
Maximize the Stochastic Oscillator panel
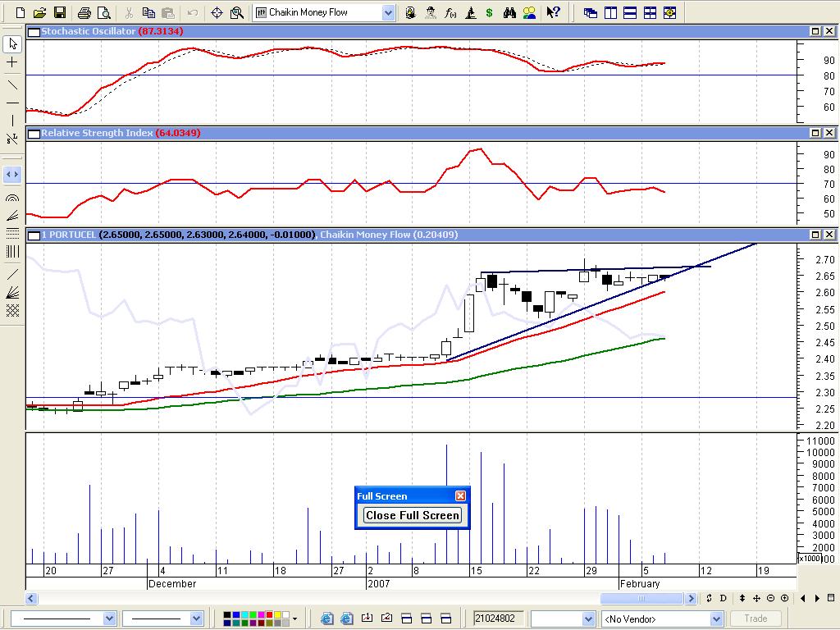point(815,31)
